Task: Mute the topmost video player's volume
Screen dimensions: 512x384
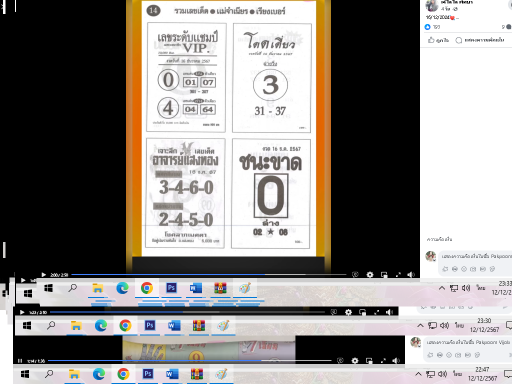Action: click(x=411, y=275)
